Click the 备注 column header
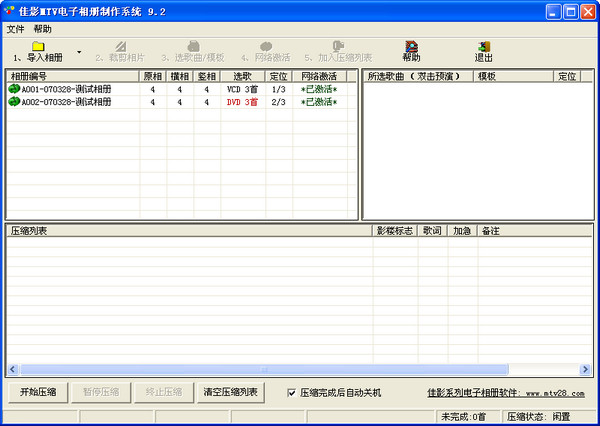This screenshot has height=426, width=600. 535,231
